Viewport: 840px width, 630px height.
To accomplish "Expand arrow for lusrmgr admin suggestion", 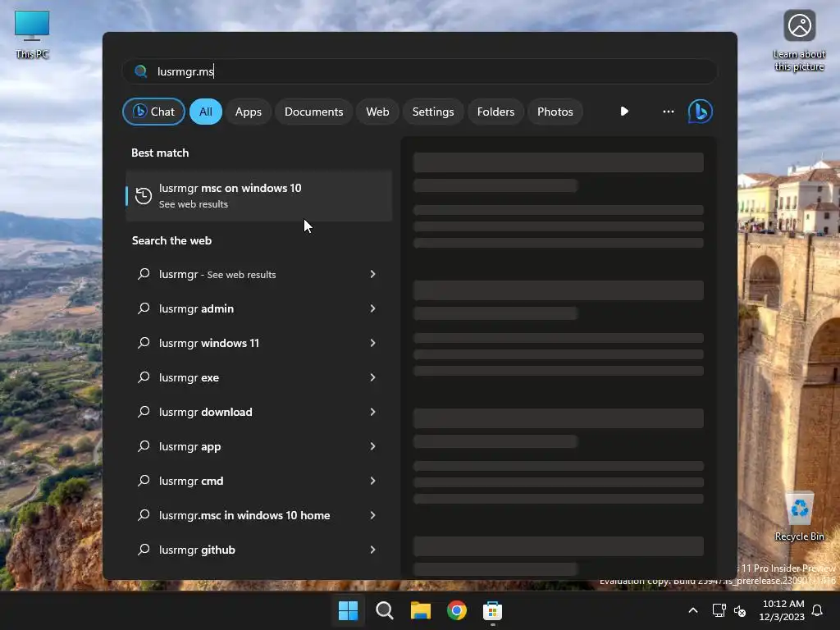I will click(373, 308).
